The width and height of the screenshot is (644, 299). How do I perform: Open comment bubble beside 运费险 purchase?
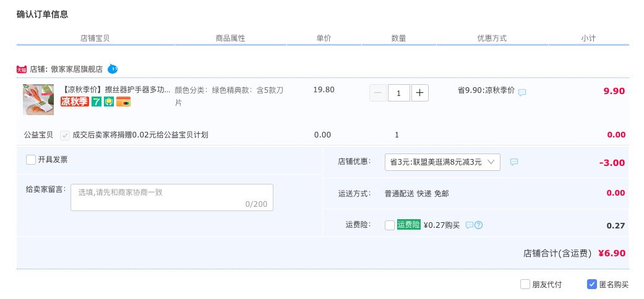pos(470,225)
